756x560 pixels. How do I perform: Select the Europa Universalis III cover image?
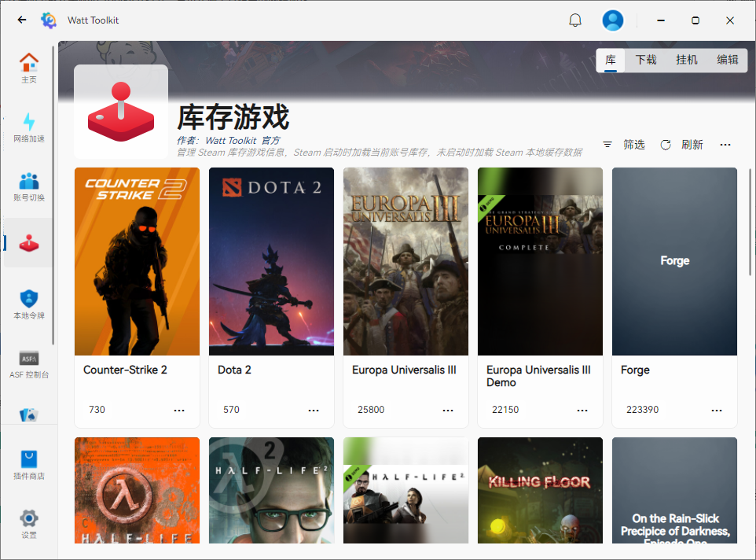click(x=406, y=261)
